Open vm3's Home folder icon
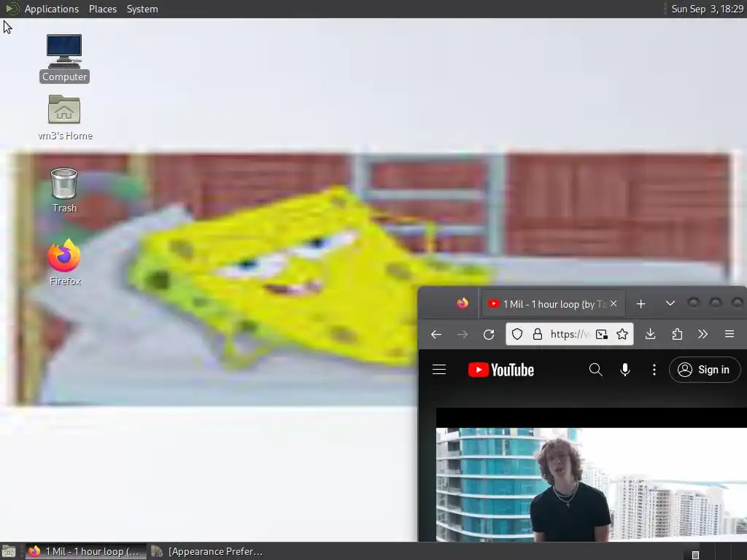 (x=64, y=117)
